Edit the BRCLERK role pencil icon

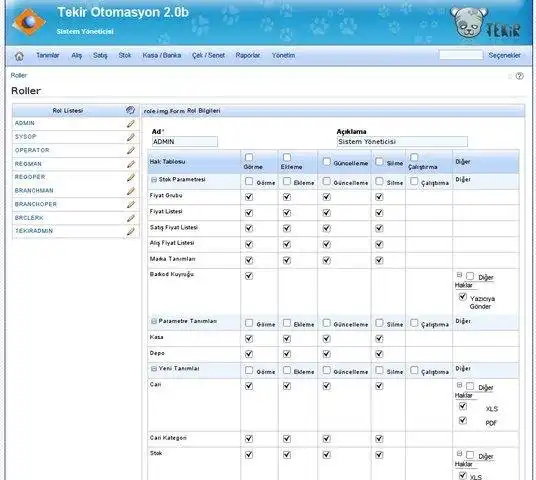click(131, 218)
